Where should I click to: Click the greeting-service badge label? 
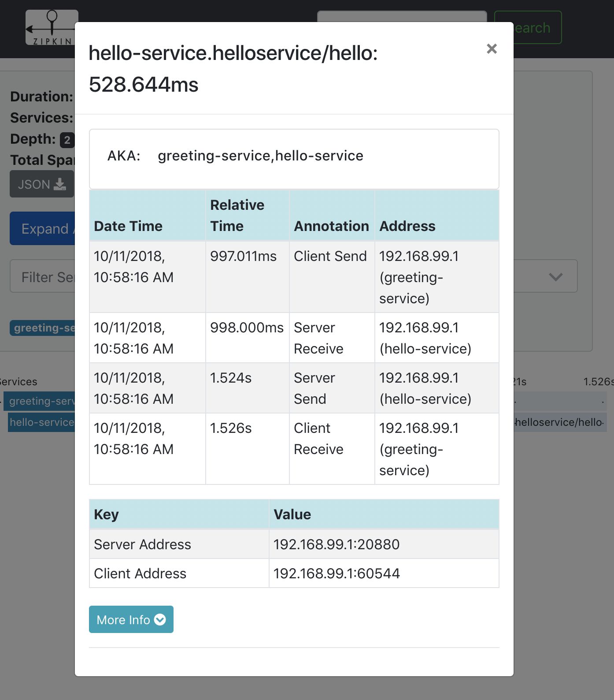(x=43, y=328)
